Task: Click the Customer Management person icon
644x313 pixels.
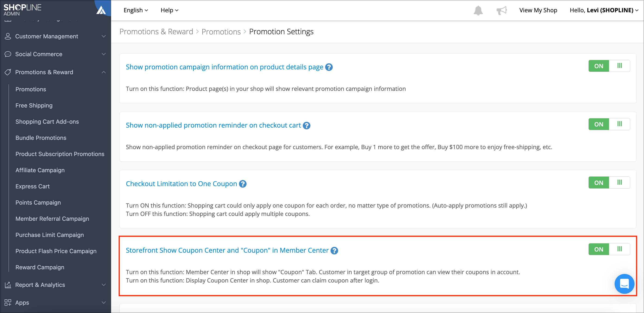Action: click(x=8, y=36)
